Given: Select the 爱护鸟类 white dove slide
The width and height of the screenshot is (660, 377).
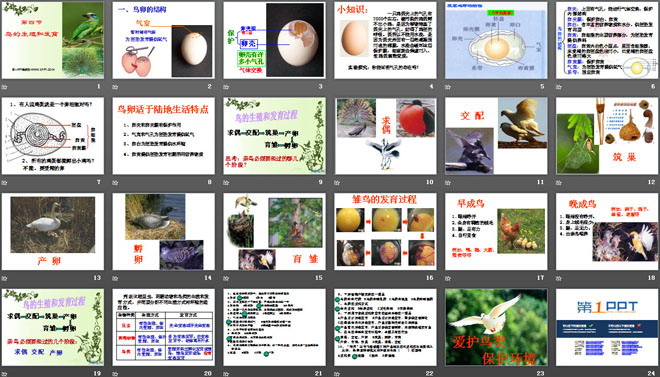Looking at the screenshot, I should point(496,327).
